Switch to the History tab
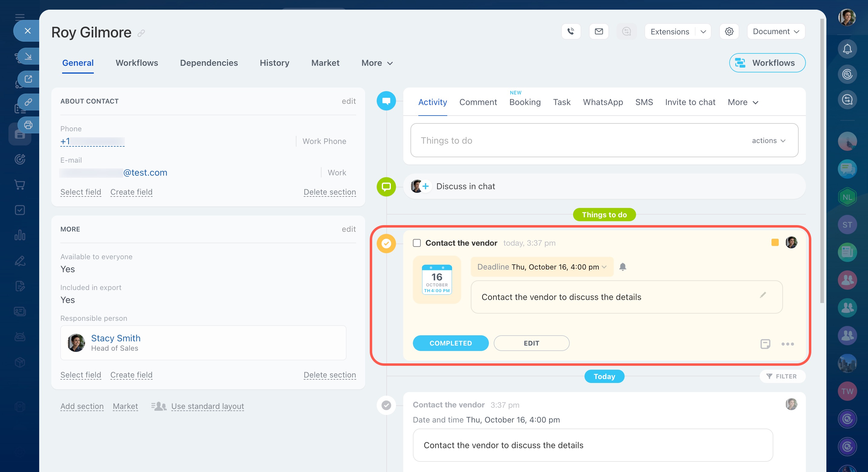 pyautogui.click(x=274, y=63)
